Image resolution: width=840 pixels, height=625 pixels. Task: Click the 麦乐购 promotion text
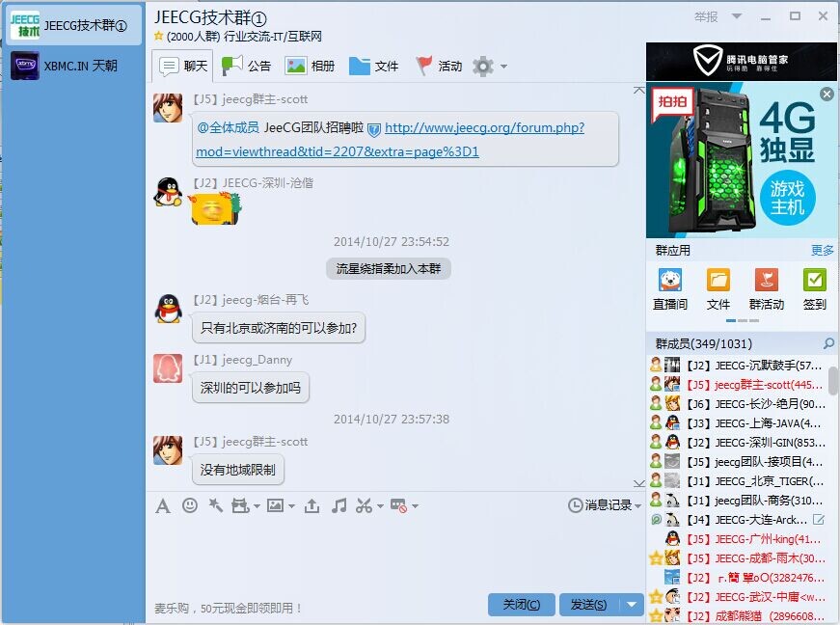[228, 609]
